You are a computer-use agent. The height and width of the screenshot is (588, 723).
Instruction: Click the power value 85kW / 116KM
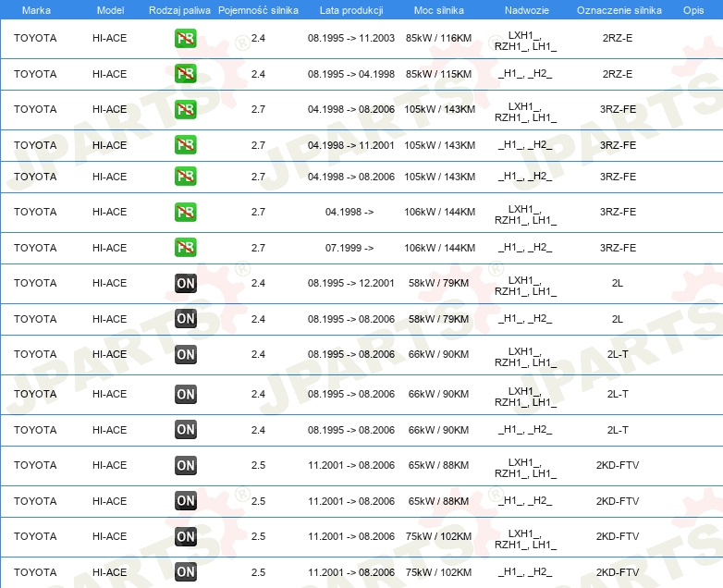pyautogui.click(x=439, y=38)
